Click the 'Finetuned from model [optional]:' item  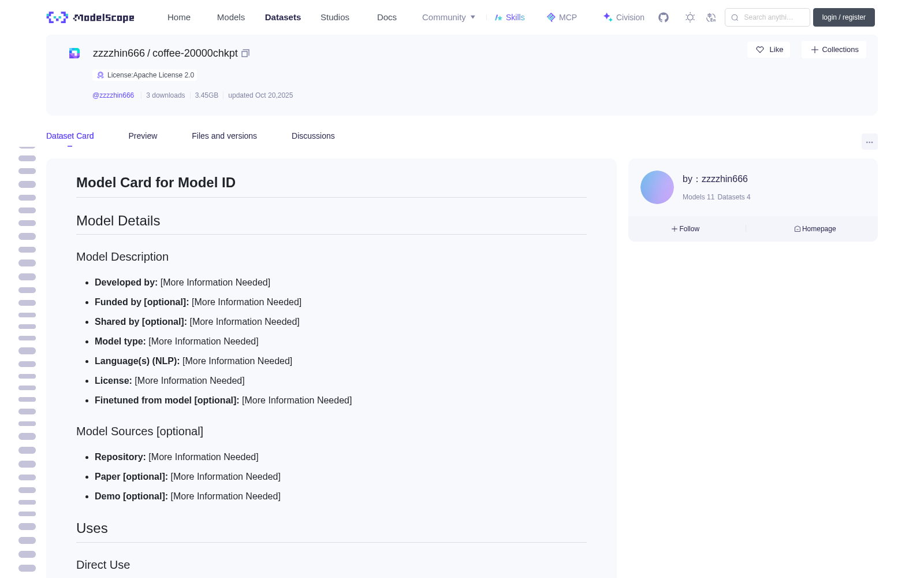pos(223,401)
